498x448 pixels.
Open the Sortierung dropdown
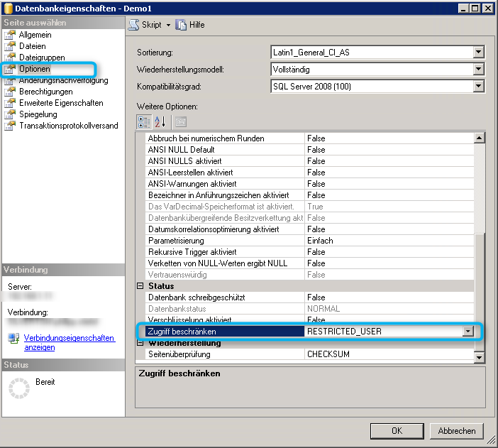[478, 52]
